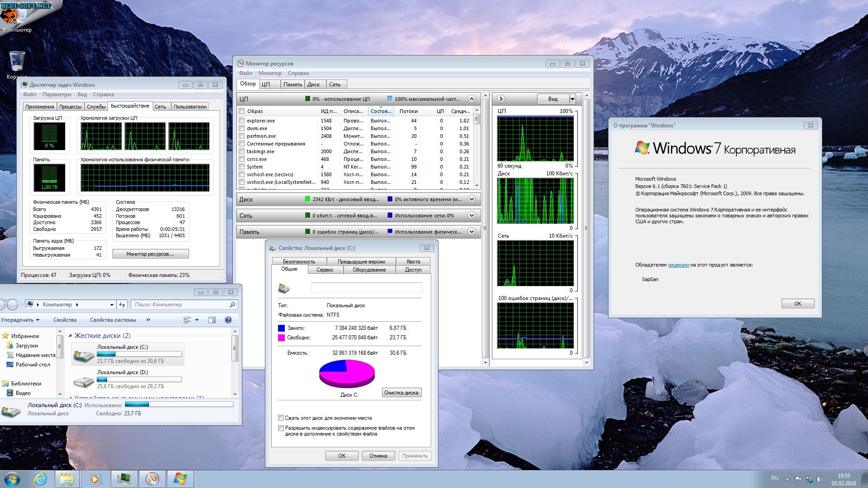
Task: Switch to the Processes tab in Task Manager
Action: coord(71,107)
